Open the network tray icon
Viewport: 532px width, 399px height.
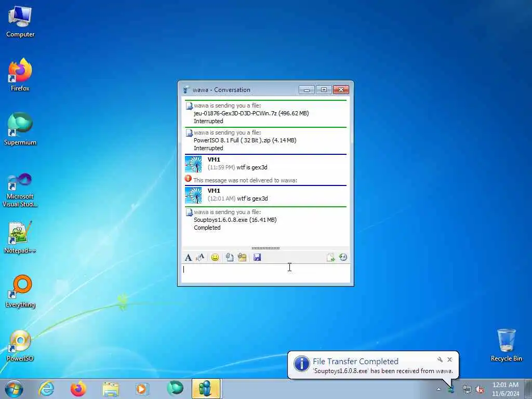pos(467,390)
